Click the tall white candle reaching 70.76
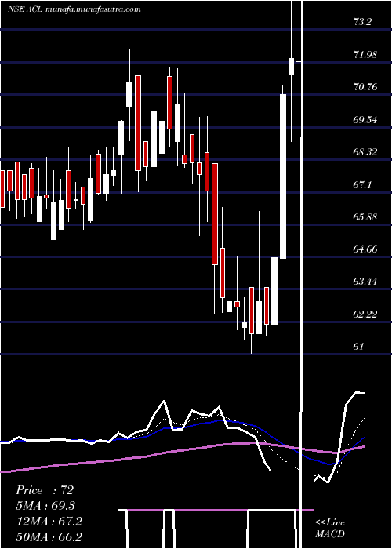The height and width of the screenshot is (549, 392). click(x=283, y=176)
